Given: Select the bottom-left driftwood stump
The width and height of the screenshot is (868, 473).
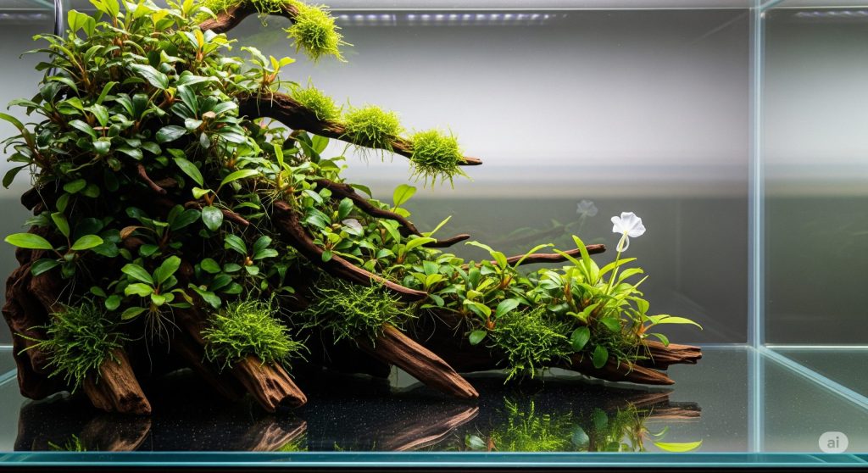Looking at the screenshot, I should [x=119, y=386].
